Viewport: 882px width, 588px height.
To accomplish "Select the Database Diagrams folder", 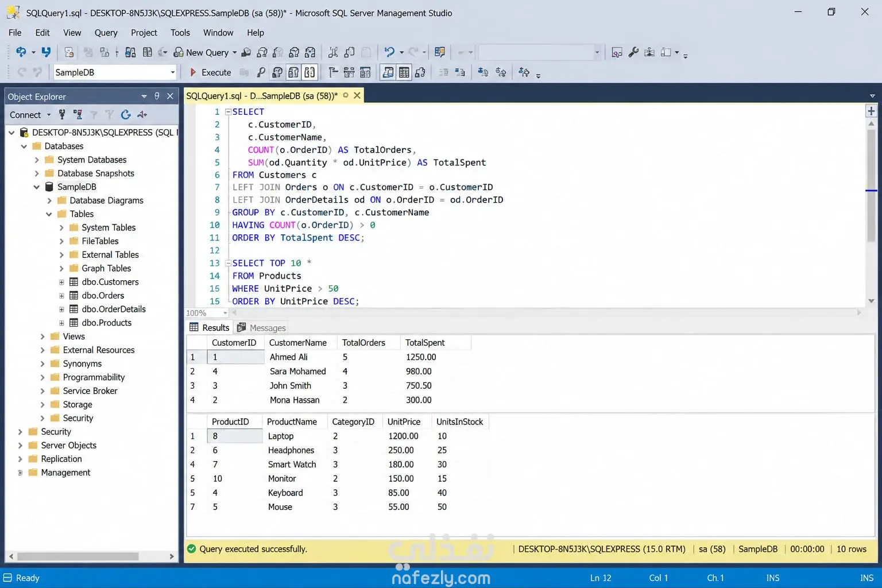I will click(x=106, y=200).
